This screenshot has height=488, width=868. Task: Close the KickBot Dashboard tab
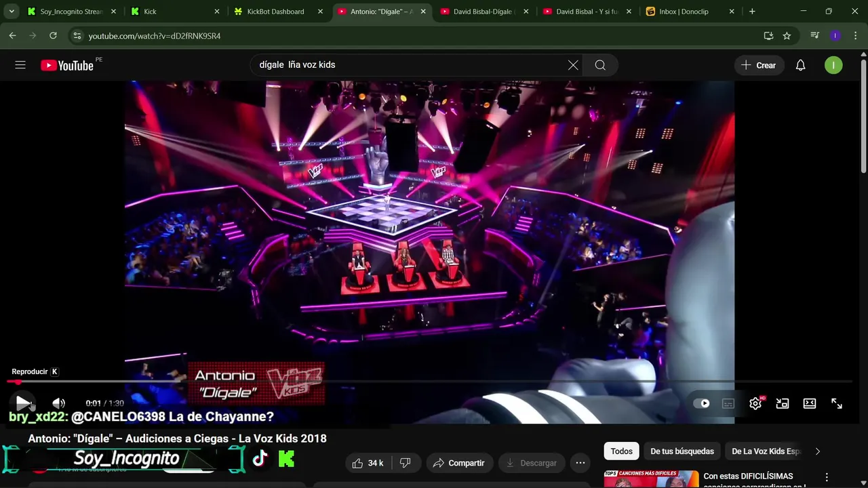(320, 12)
